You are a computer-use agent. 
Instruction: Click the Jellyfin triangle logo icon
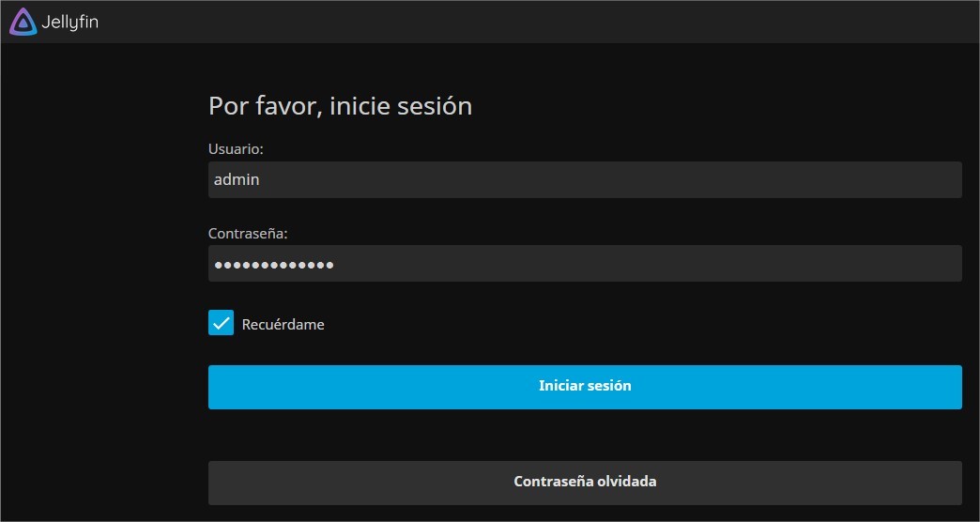[x=23, y=22]
